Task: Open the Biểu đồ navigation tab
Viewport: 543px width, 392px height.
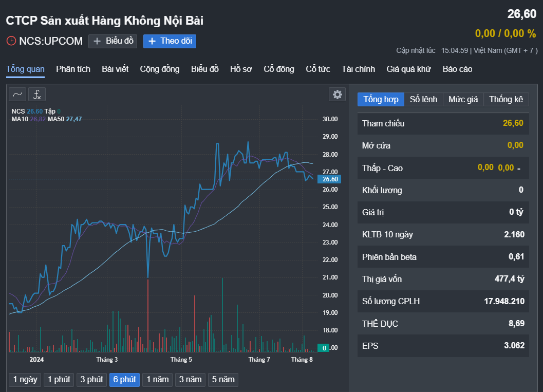Action: click(x=204, y=69)
